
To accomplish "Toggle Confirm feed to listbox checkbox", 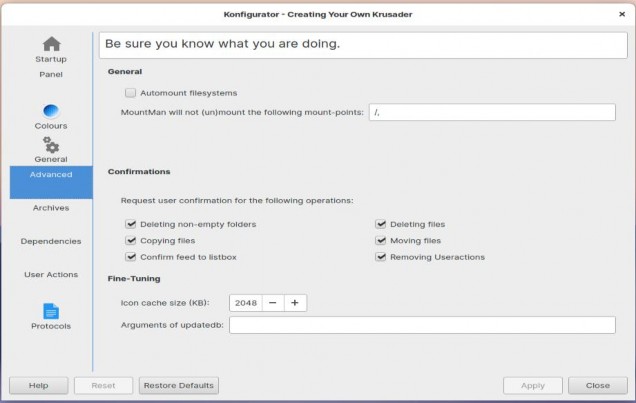I will [131, 257].
